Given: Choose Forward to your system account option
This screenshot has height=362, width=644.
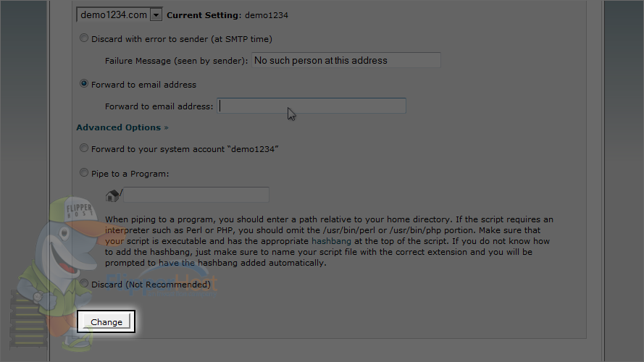Looking at the screenshot, I should [x=84, y=148].
